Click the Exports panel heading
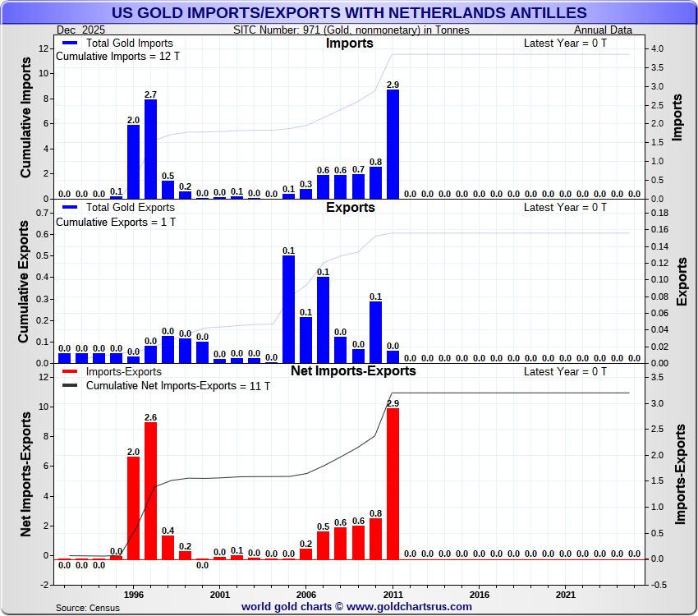698x616 pixels. [x=351, y=208]
